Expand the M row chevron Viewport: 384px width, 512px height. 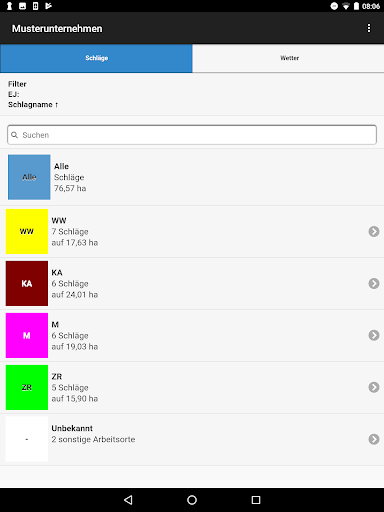point(374,335)
